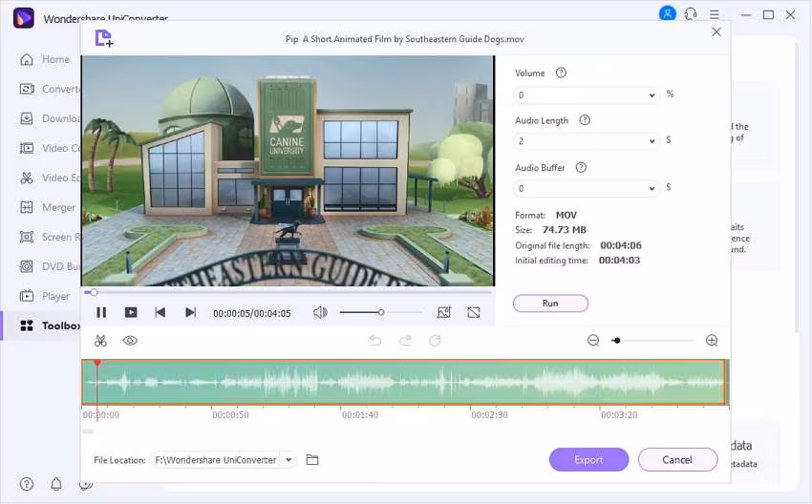The image size is (812, 504).
Task: Click the Audio Buffer help icon
Action: [x=581, y=167]
